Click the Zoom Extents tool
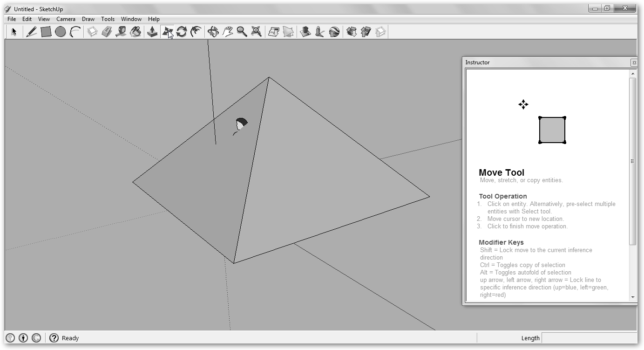The width and height of the screenshot is (644, 350). tap(256, 32)
